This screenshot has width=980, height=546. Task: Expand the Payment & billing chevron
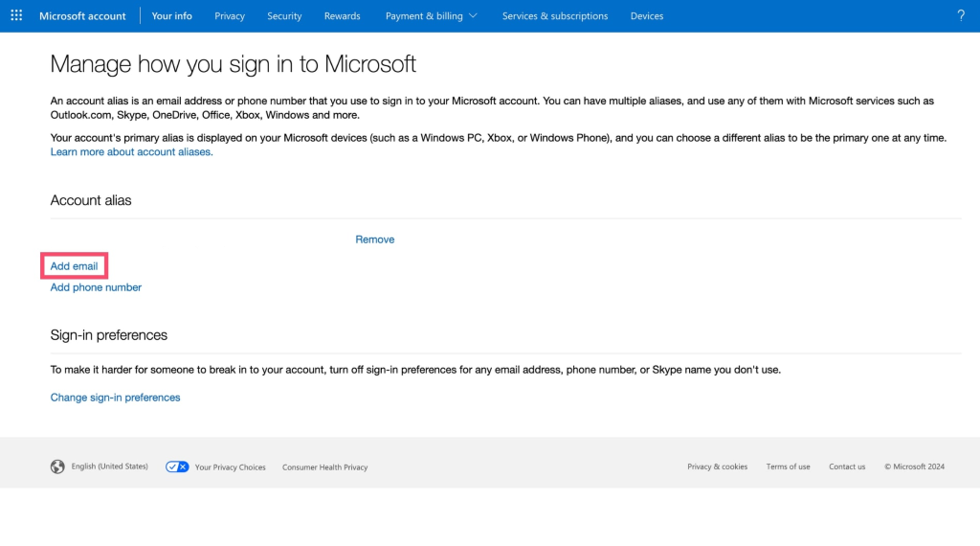pos(473,15)
